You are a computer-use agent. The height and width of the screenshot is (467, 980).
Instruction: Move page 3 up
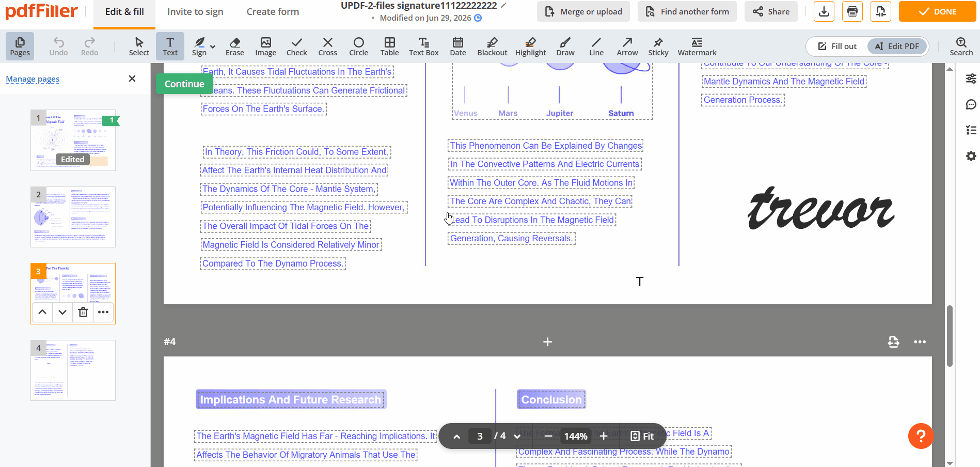click(42, 312)
